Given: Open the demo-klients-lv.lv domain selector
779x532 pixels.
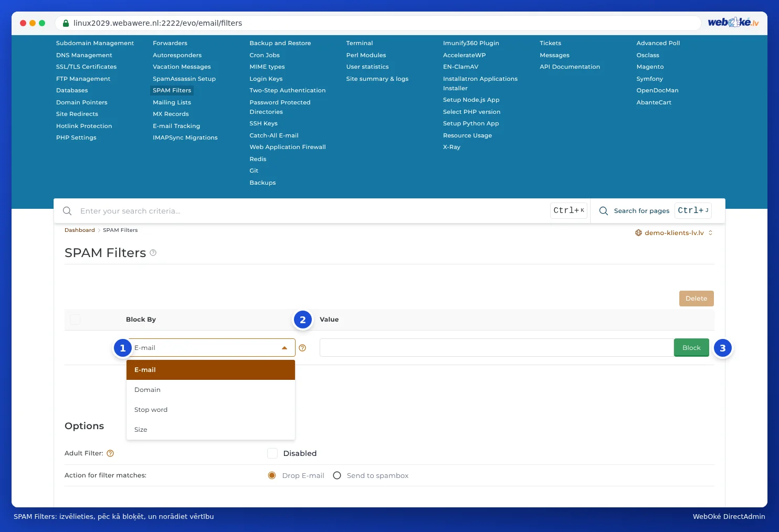Looking at the screenshot, I should 674,233.
